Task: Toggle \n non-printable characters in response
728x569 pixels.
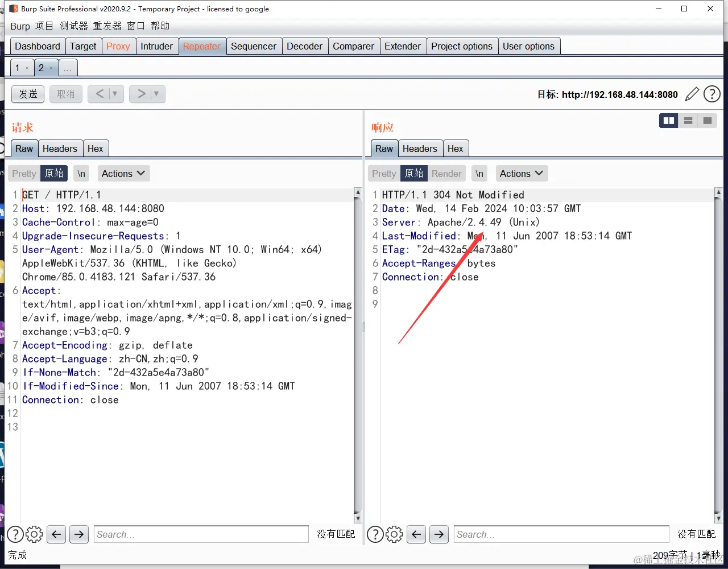Action: (479, 174)
